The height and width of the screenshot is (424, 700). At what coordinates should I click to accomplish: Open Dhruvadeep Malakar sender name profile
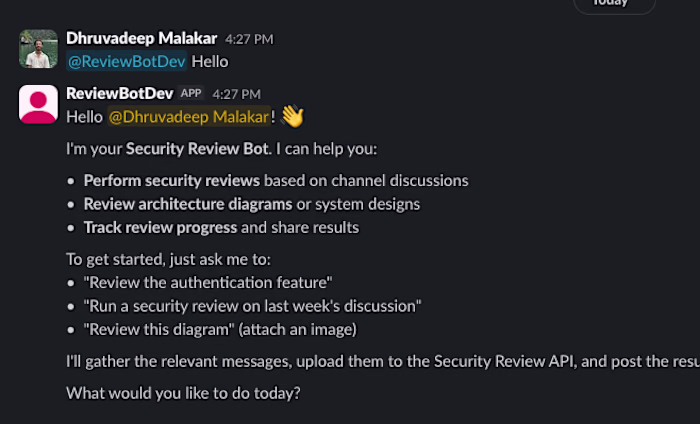coord(139,38)
